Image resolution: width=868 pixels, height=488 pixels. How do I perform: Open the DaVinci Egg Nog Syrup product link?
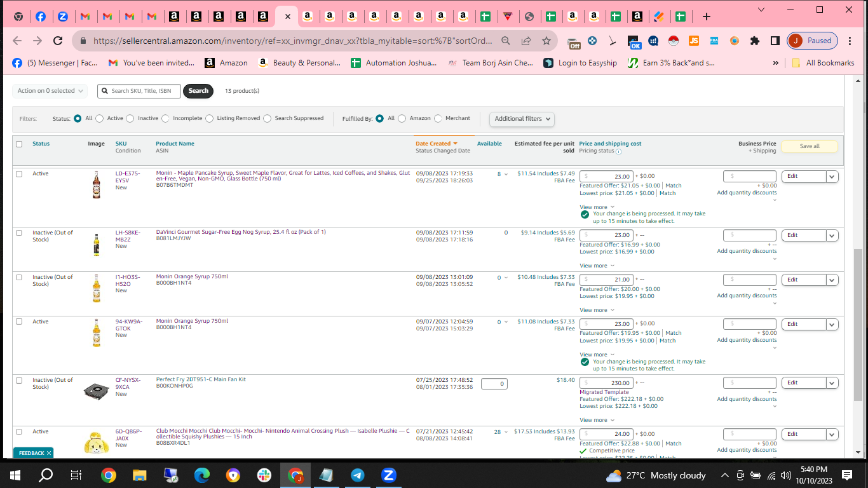pyautogui.click(x=241, y=232)
